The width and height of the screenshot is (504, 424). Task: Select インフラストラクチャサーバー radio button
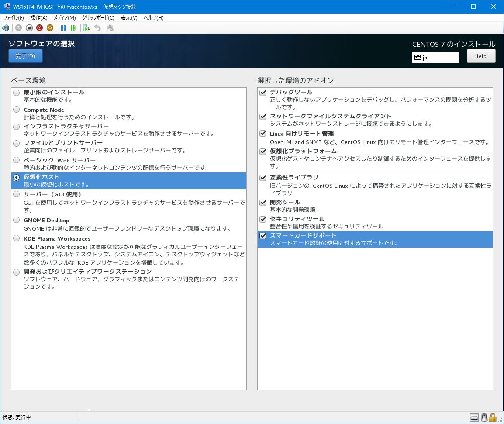(17, 127)
